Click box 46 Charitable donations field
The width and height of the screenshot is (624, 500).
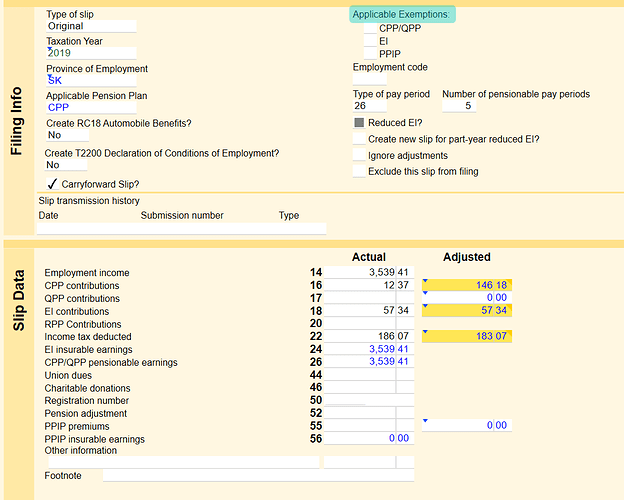coord(369,387)
